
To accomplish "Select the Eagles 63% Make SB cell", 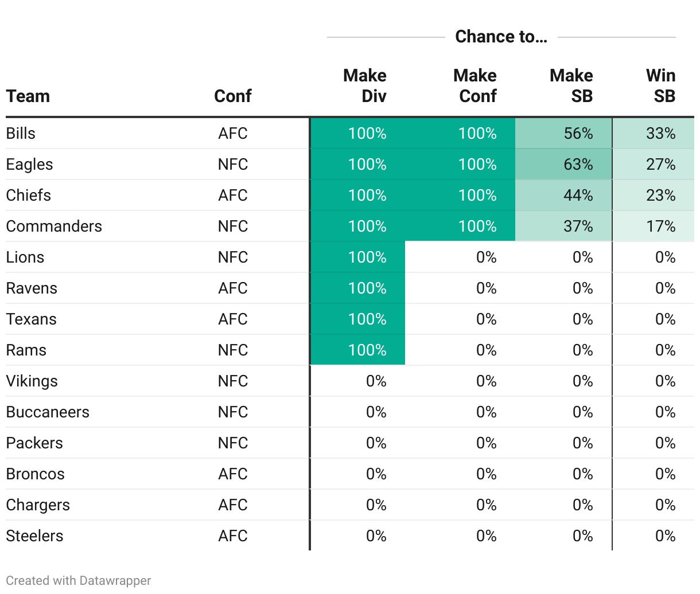I will click(578, 165).
